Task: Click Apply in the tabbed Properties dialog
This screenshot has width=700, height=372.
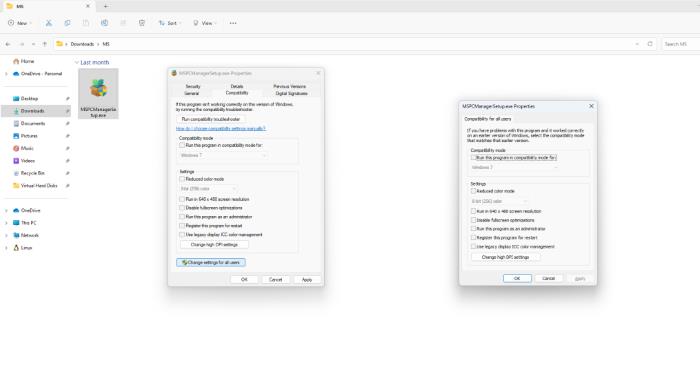Action: (307, 280)
